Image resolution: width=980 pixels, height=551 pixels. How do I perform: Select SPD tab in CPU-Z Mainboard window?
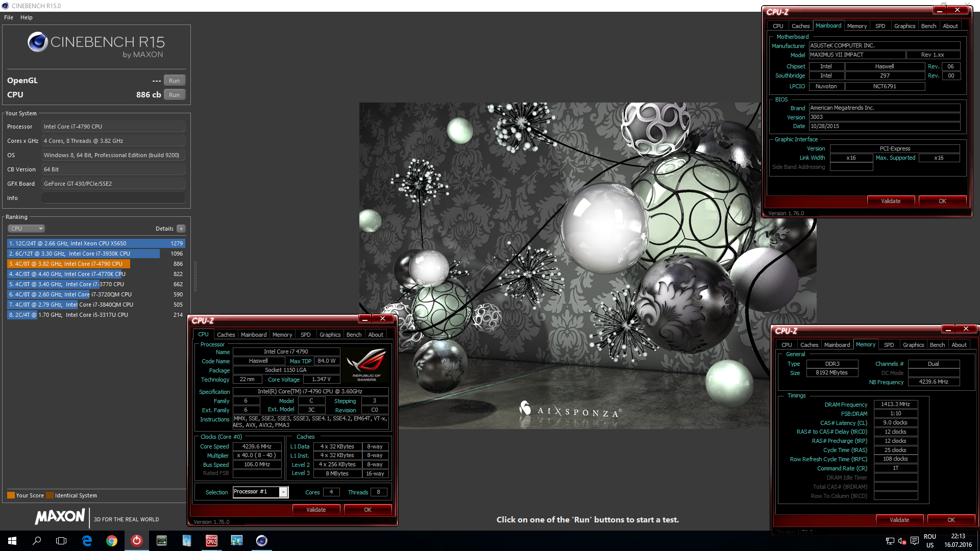point(880,26)
